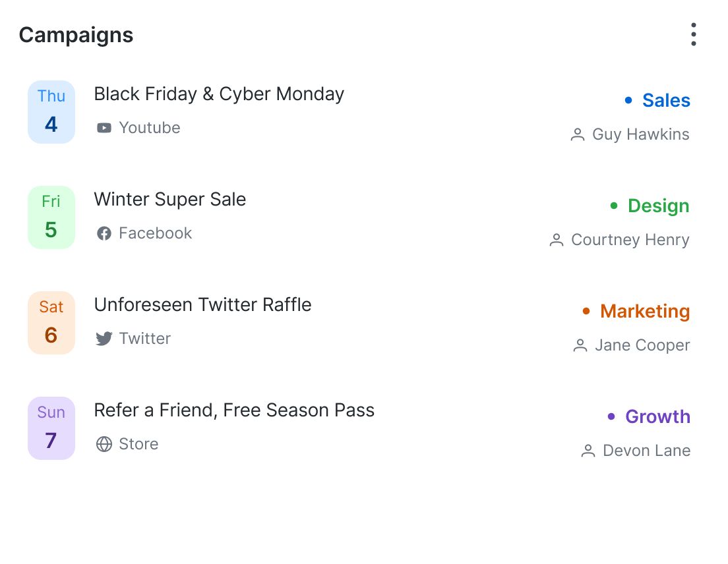The width and height of the screenshot is (728, 564).
Task: Click the blue Sales category label
Action: pyautogui.click(x=665, y=101)
